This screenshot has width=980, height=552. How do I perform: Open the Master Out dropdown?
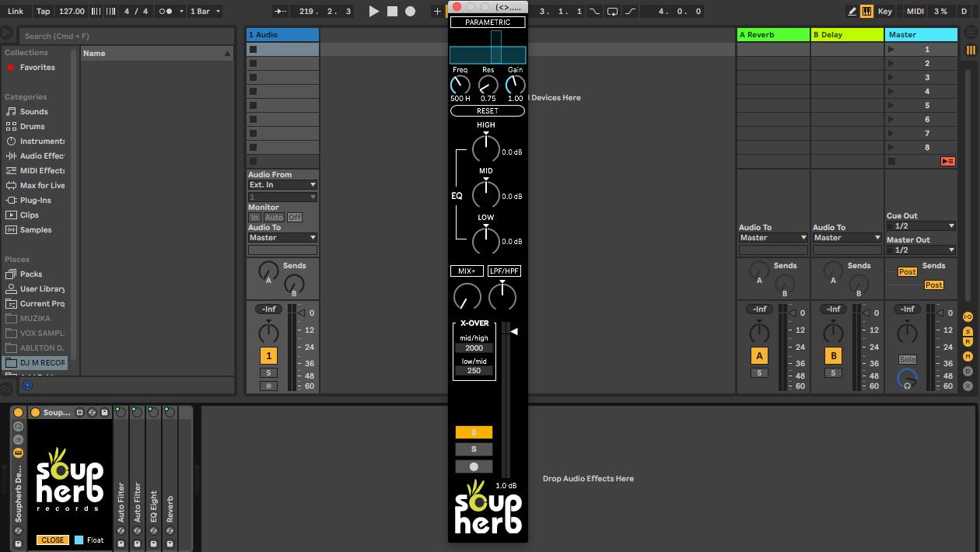pos(921,250)
